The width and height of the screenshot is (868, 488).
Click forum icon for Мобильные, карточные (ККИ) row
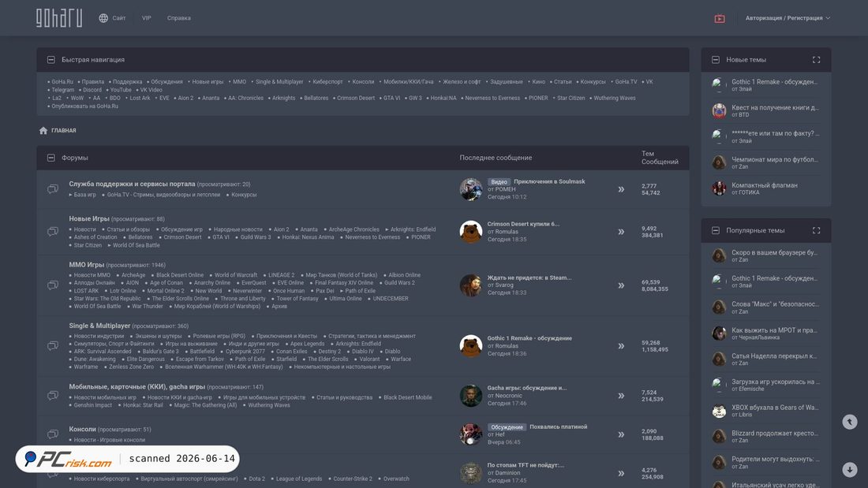[x=53, y=396]
